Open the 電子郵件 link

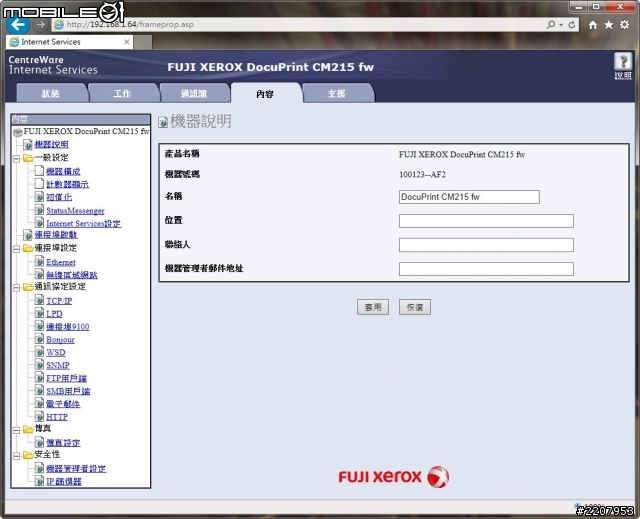tap(63, 404)
